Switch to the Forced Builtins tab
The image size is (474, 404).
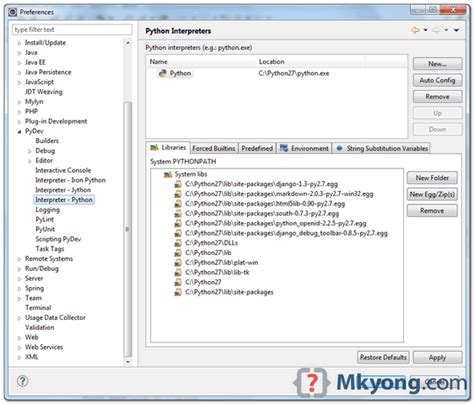click(214, 148)
